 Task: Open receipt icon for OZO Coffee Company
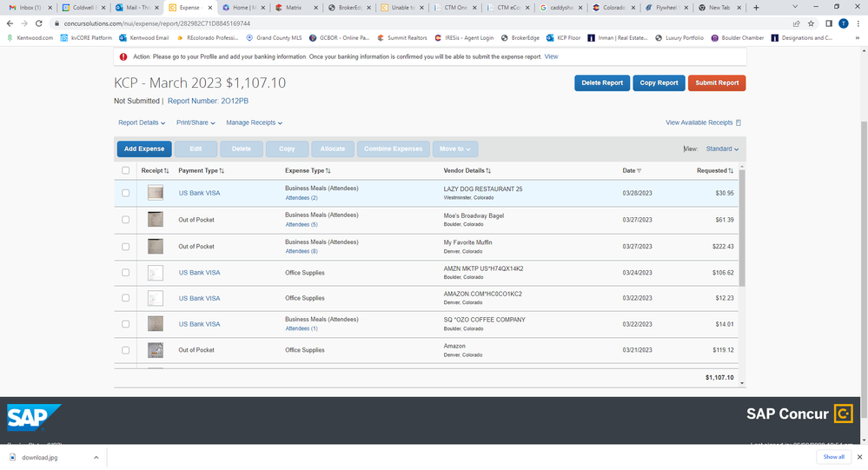point(155,324)
